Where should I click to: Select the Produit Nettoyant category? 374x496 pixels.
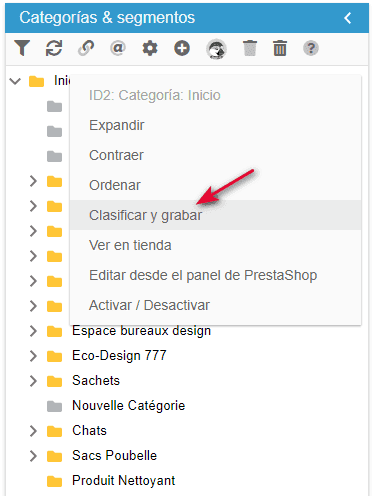[123, 481]
